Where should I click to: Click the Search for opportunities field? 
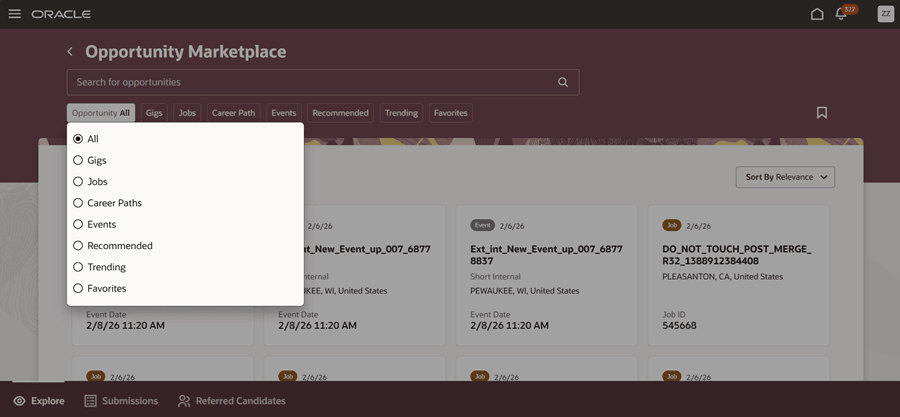(x=323, y=82)
